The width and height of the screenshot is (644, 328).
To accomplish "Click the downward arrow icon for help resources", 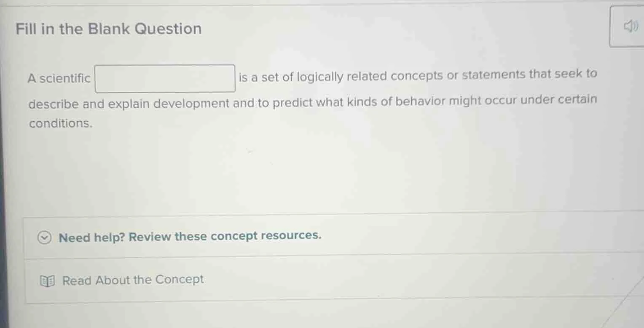I will point(44,238).
